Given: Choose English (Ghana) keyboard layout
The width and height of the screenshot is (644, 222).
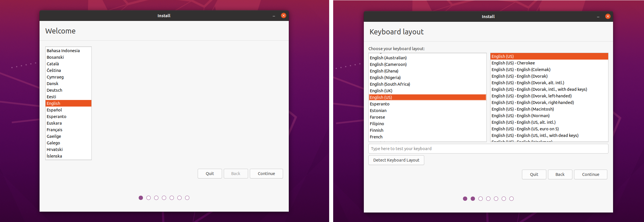Looking at the screenshot, I should tap(427, 71).
